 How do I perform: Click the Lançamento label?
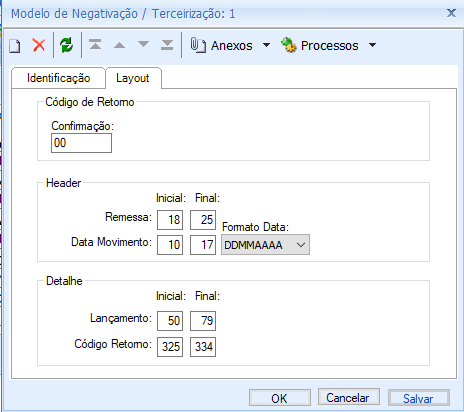pos(121,318)
